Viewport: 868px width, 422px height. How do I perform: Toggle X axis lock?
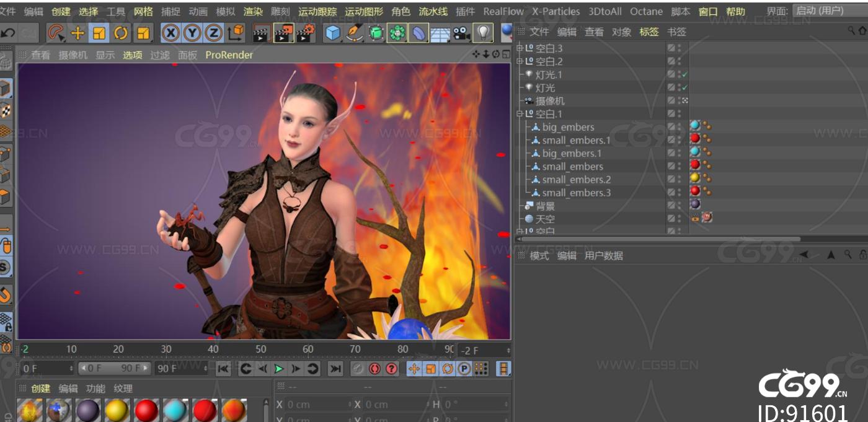(170, 33)
